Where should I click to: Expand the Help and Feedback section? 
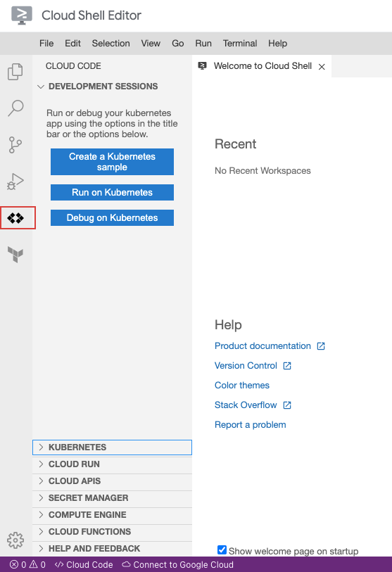[x=112, y=548]
